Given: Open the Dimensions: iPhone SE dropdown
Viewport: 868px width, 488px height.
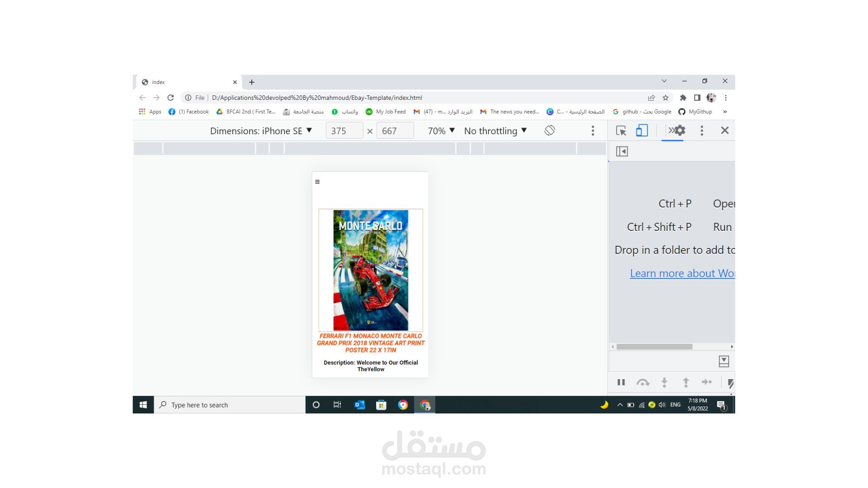Looking at the screenshot, I should (261, 131).
